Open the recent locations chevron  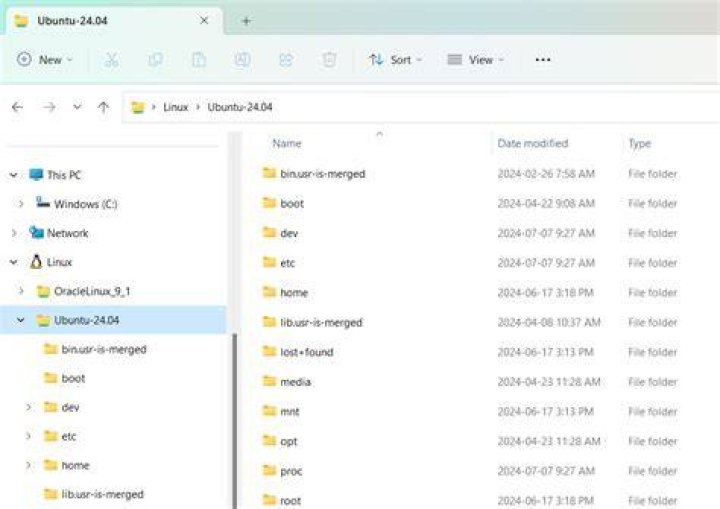(77, 107)
